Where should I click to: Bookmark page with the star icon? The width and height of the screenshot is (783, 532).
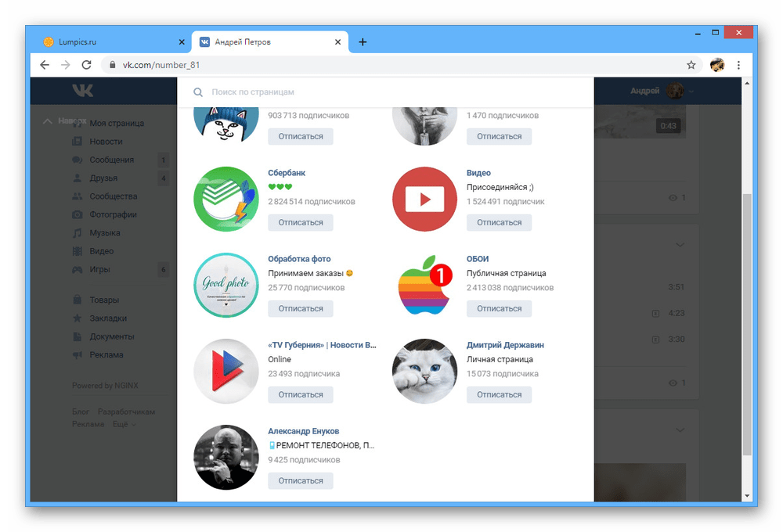coord(691,65)
